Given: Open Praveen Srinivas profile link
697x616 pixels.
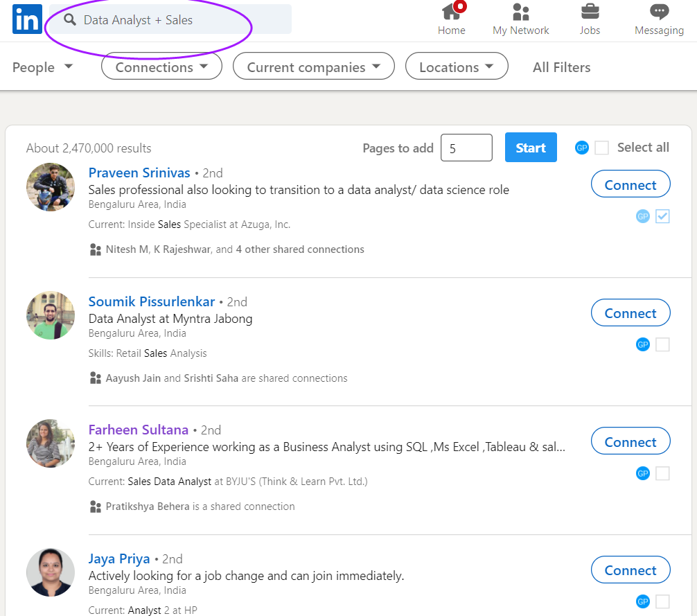Looking at the screenshot, I should pyautogui.click(x=139, y=173).
